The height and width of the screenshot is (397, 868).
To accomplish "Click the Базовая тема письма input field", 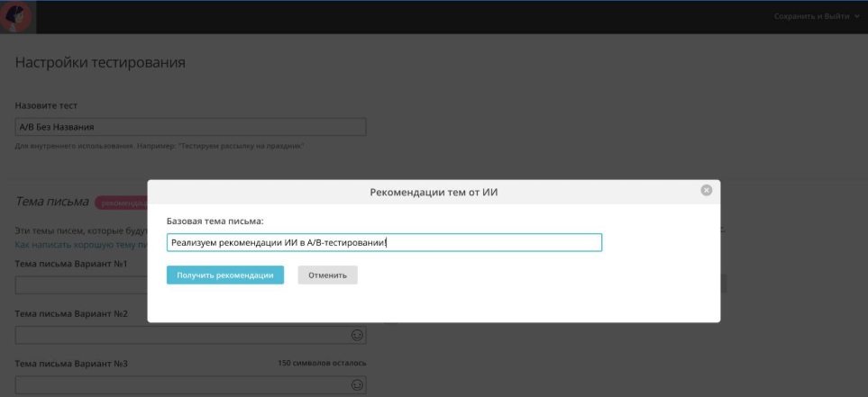I will pyautogui.click(x=384, y=242).
